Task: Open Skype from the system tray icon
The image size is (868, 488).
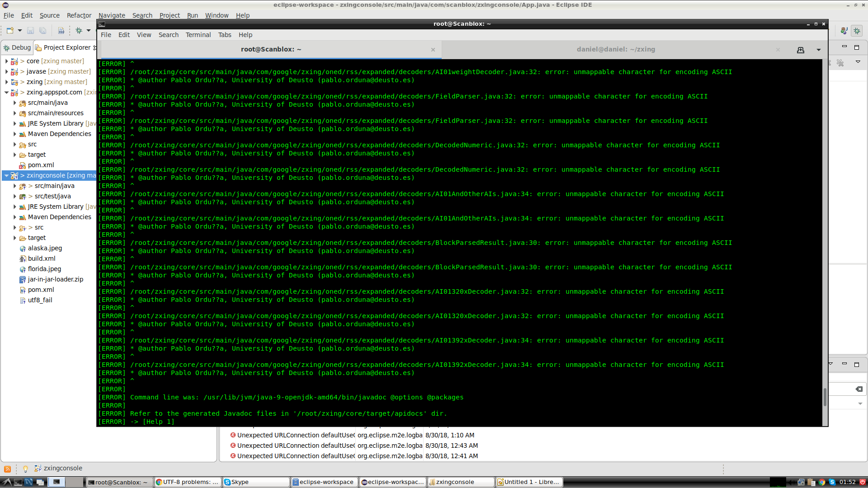Action: point(832,483)
